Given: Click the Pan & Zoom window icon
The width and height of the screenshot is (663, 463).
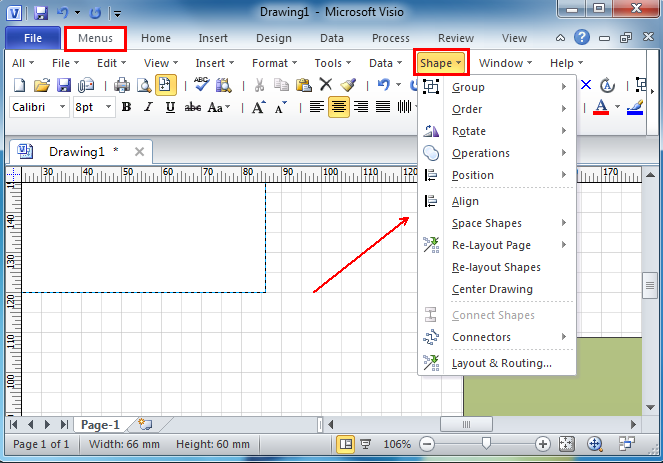Looking at the screenshot, I should coord(595,444).
